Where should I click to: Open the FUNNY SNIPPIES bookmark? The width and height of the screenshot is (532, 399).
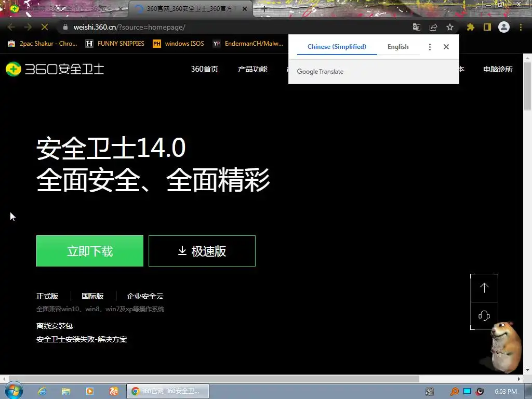pos(115,44)
